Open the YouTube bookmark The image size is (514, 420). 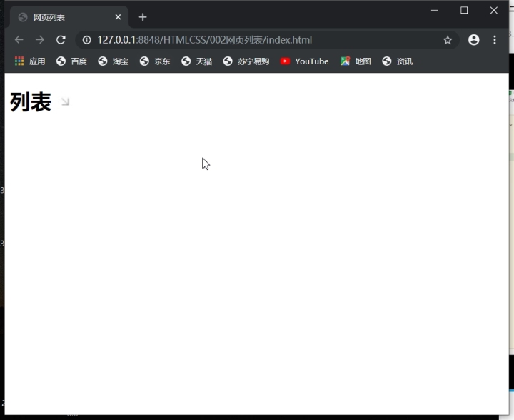304,61
